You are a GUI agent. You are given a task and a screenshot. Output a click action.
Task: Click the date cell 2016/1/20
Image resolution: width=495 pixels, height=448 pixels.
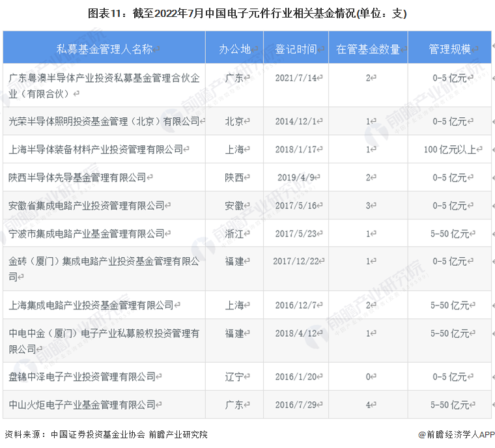(296, 376)
